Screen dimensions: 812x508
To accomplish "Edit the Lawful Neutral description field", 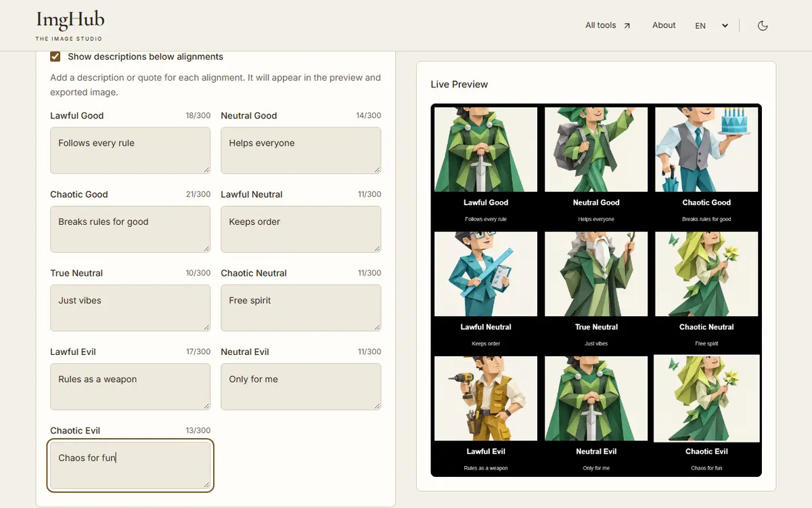I will [x=300, y=229].
